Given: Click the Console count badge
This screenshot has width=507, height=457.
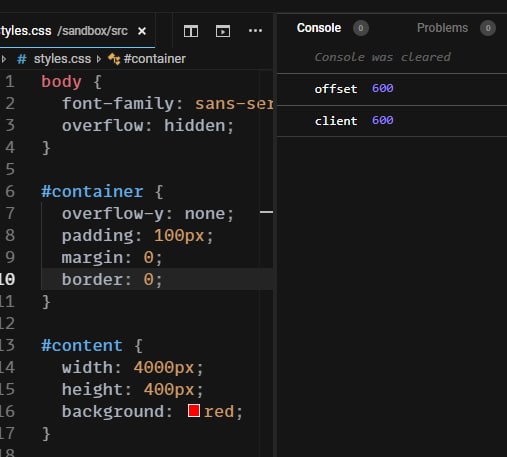Looking at the screenshot, I should (x=361, y=28).
